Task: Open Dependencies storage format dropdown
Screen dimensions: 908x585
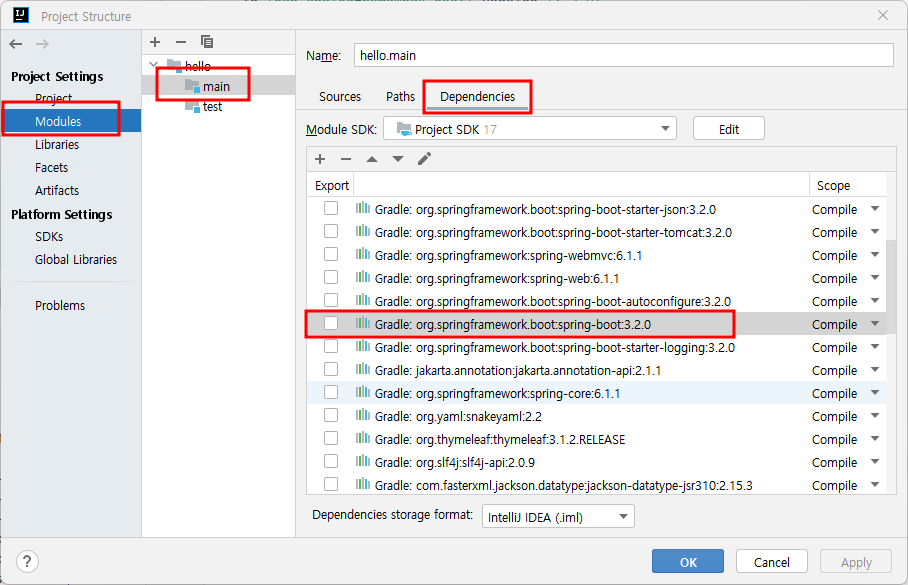Action: pyautogui.click(x=558, y=516)
